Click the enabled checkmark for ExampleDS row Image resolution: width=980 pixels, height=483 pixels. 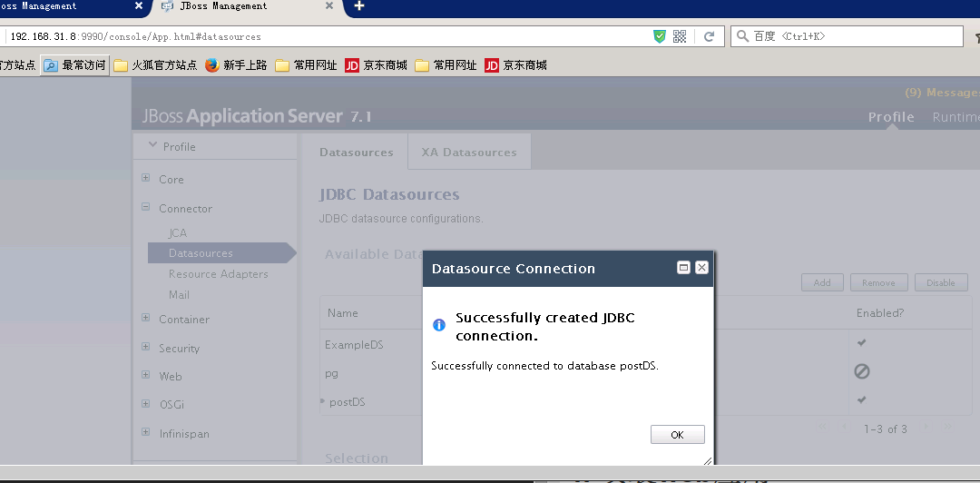[x=861, y=343]
